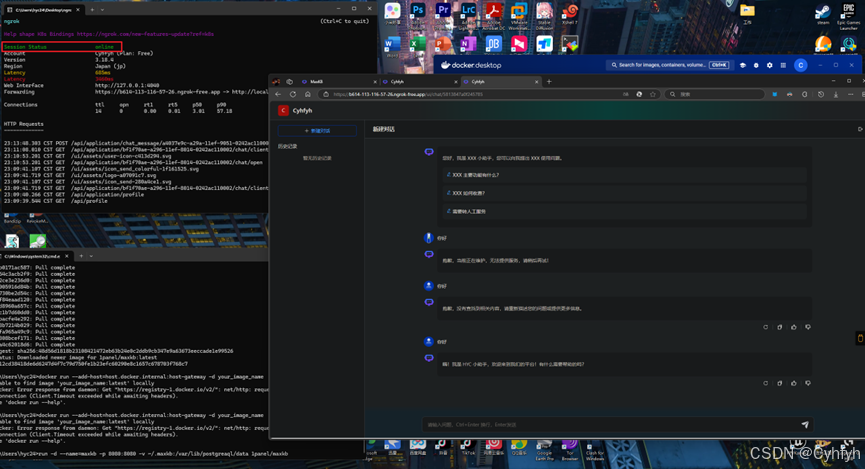The height and width of the screenshot is (469, 865).
Task: Like the HYC assistant reply
Action: (794, 383)
